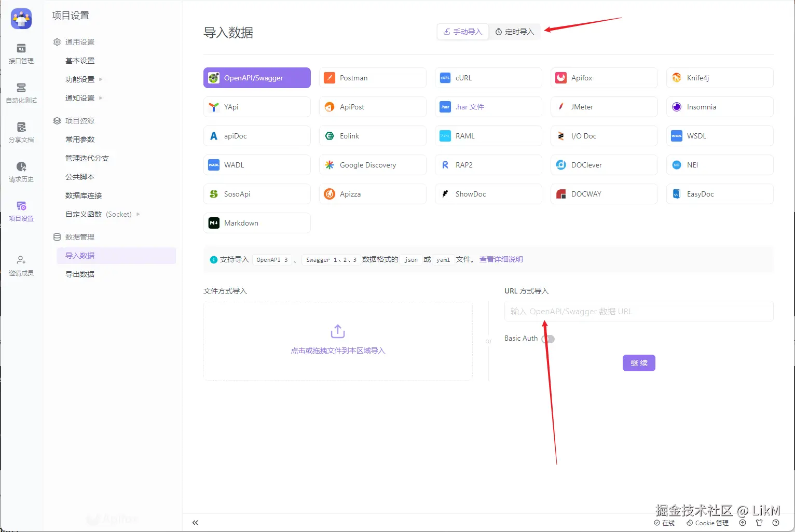This screenshot has width=795, height=532.
Task: Select Google Discovery import format
Action: click(x=373, y=165)
